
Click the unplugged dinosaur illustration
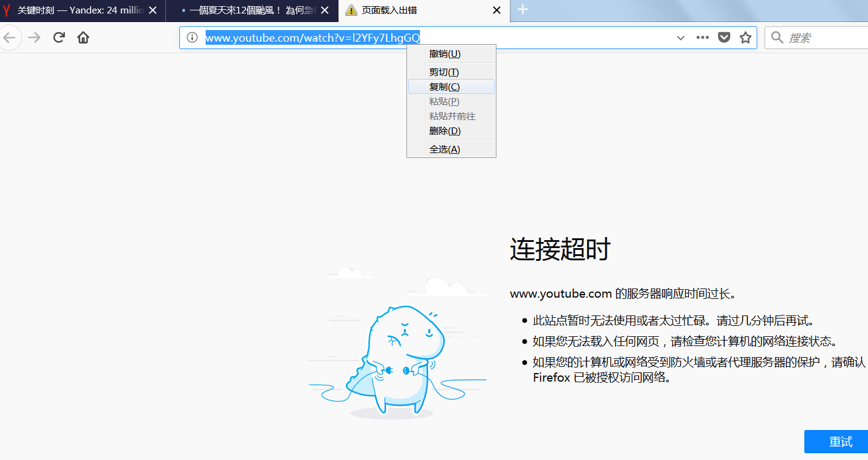point(398,343)
